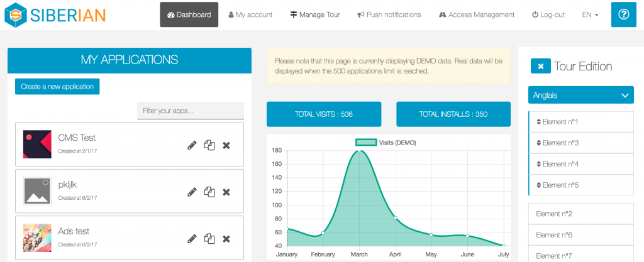The height and width of the screenshot is (262, 644).
Task: Click the duplicate icon for pkljlk
Action: tap(209, 192)
